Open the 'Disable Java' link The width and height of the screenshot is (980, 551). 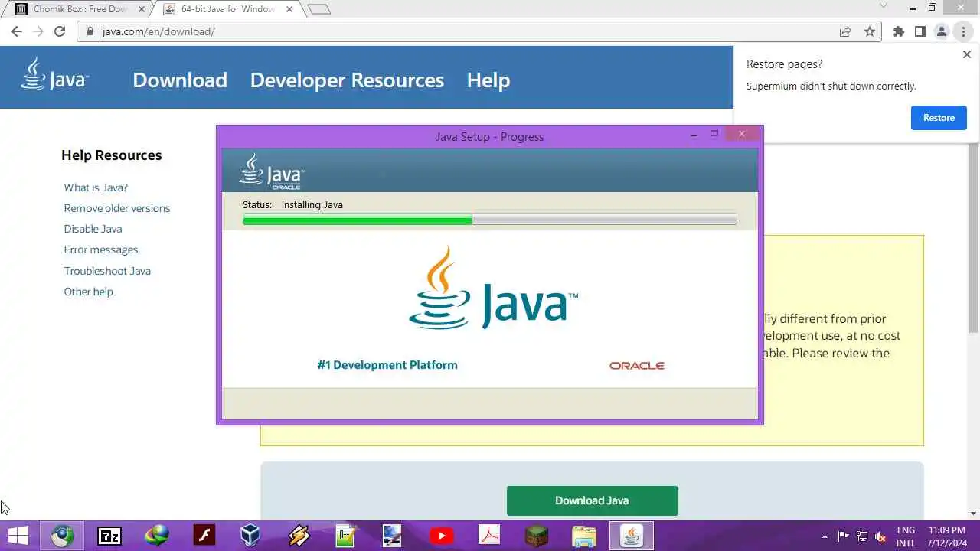(93, 229)
